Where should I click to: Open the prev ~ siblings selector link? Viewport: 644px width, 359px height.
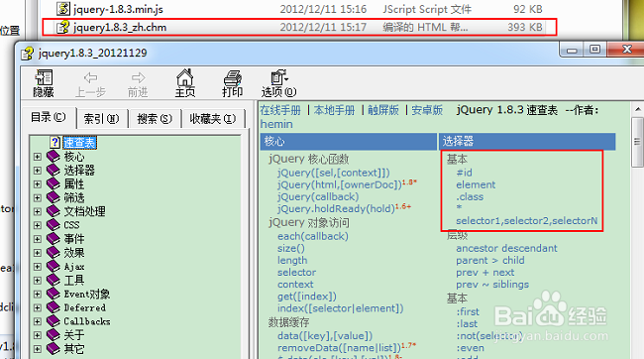pyautogui.click(x=492, y=285)
